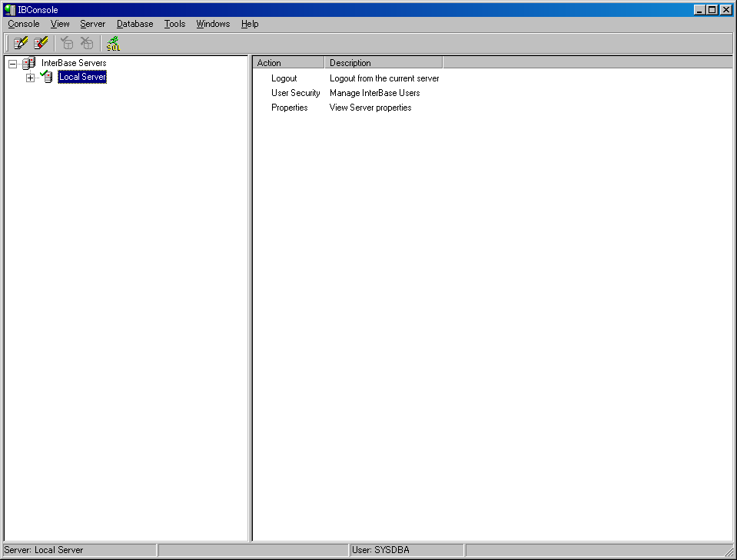Click the IBConsole title bar app icon
Image resolution: width=737 pixels, height=560 pixels.
9,10
